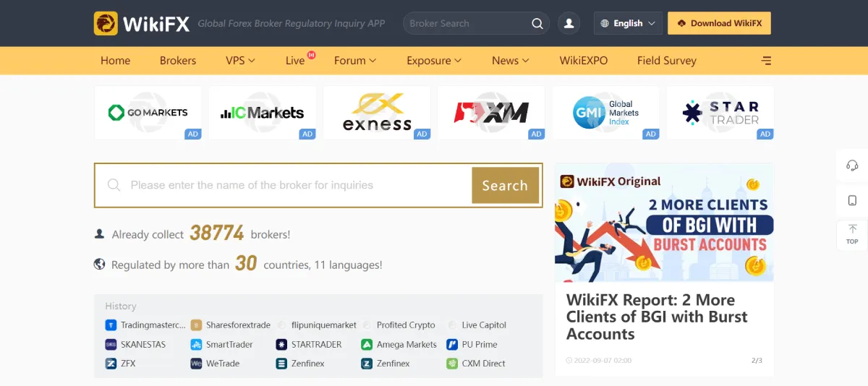This screenshot has width=868, height=386.
Task: Open the Live menu item
Action: pos(295,61)
